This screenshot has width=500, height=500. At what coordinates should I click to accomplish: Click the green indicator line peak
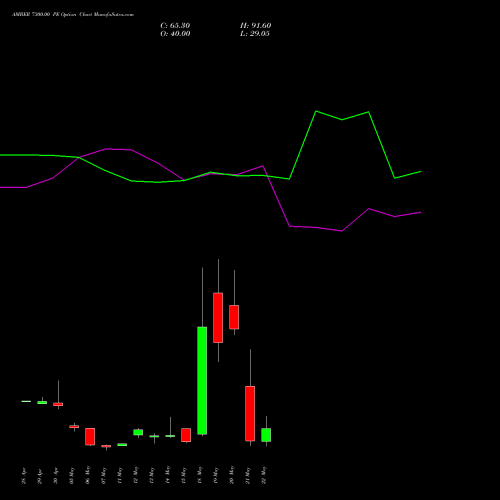(x=316, y=111)
